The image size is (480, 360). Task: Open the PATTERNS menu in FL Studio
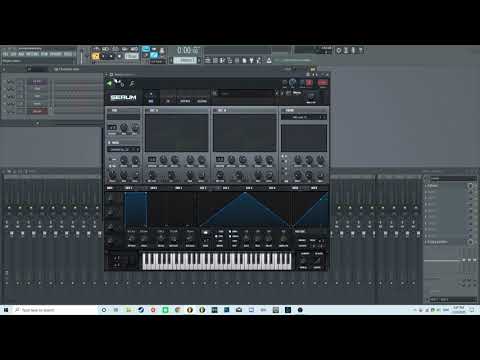[x=32, y=54]
